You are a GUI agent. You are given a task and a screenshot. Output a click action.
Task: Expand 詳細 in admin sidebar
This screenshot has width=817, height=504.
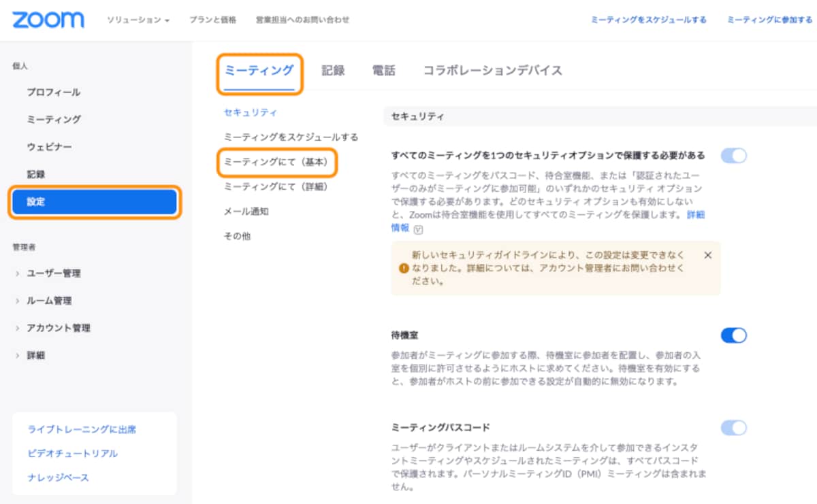click(x=31, y=355)
